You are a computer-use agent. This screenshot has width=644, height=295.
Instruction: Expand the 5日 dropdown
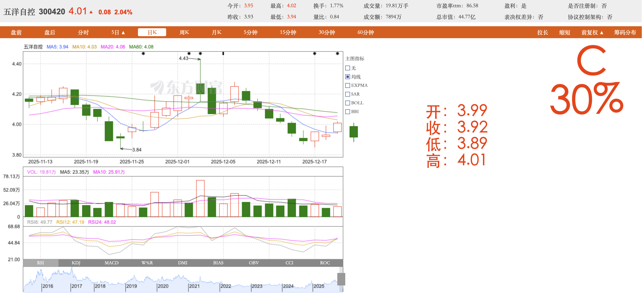tap(118, 32)
